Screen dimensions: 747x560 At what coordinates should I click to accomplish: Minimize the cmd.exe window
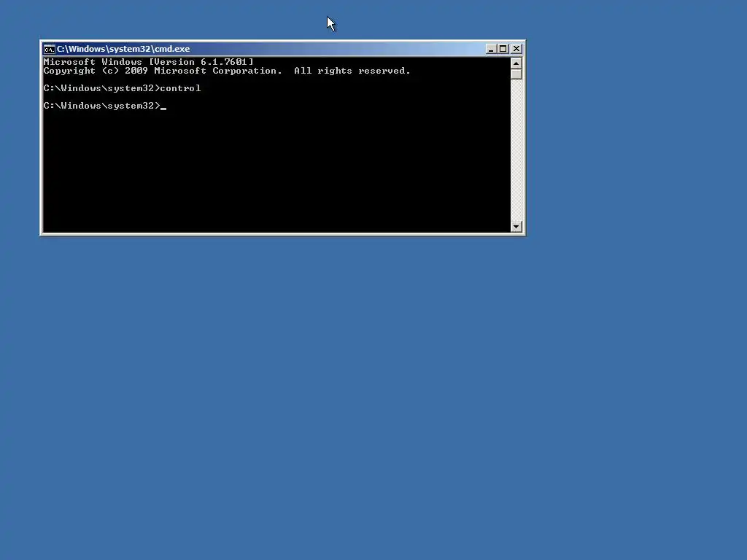(x=491, y=49)
